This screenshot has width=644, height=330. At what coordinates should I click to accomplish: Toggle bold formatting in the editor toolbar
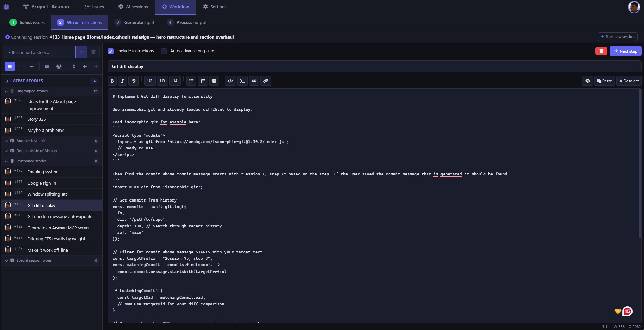coord(112,81)
